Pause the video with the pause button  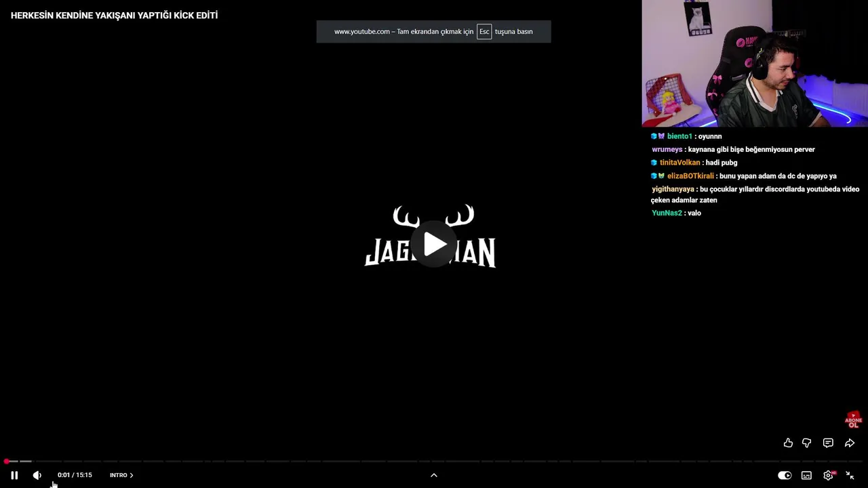click(14, 475)
